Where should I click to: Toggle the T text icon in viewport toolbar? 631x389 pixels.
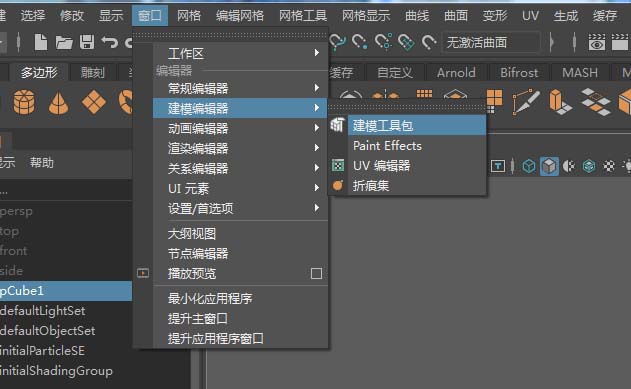pos(498,166)
